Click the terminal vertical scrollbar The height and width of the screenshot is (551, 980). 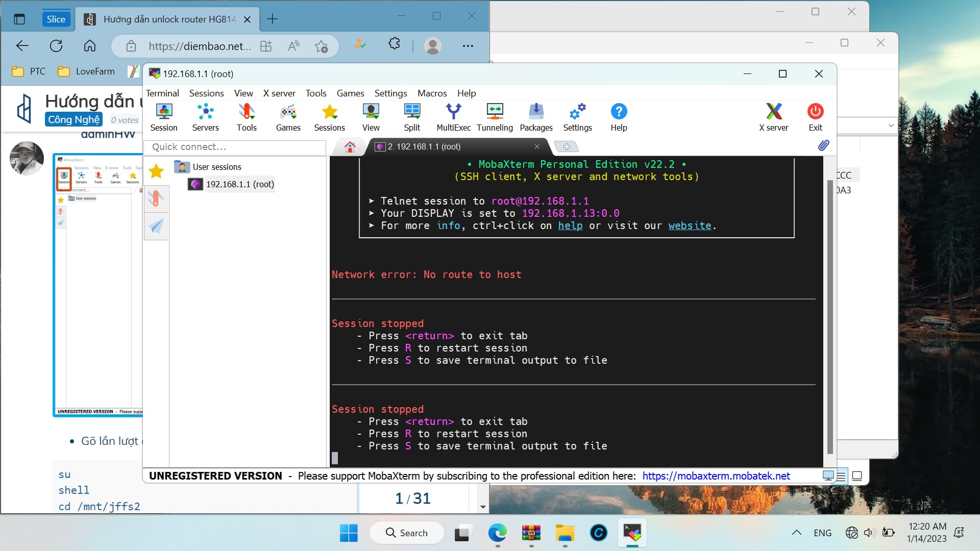tap(829, 316)
